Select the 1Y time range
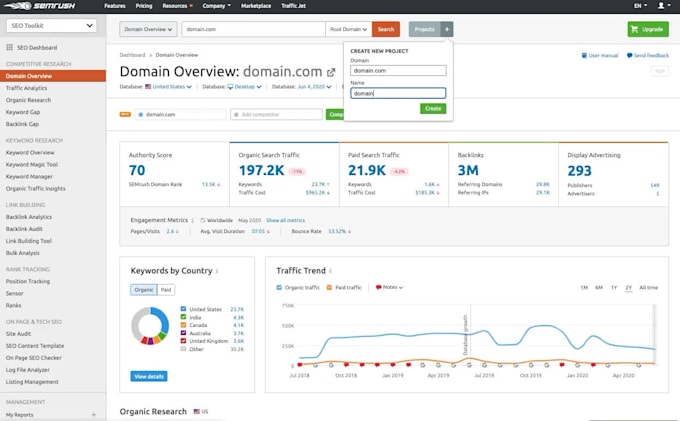Viewport: 680px width, 421px height. point(614,287)
